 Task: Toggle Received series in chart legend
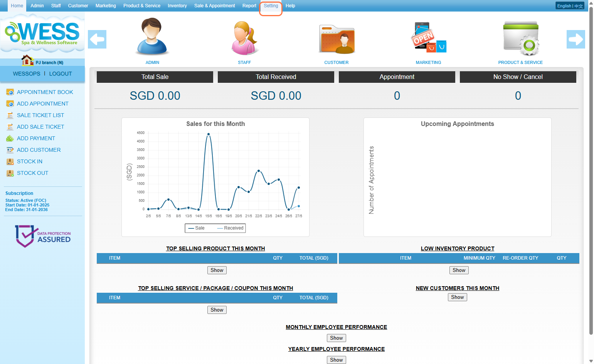(x=230, y=228)
